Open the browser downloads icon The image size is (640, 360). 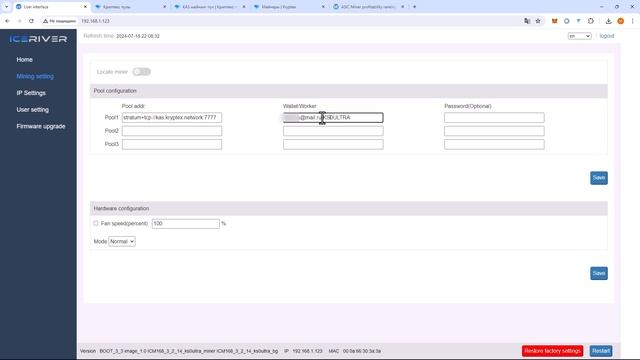(609, 21)
